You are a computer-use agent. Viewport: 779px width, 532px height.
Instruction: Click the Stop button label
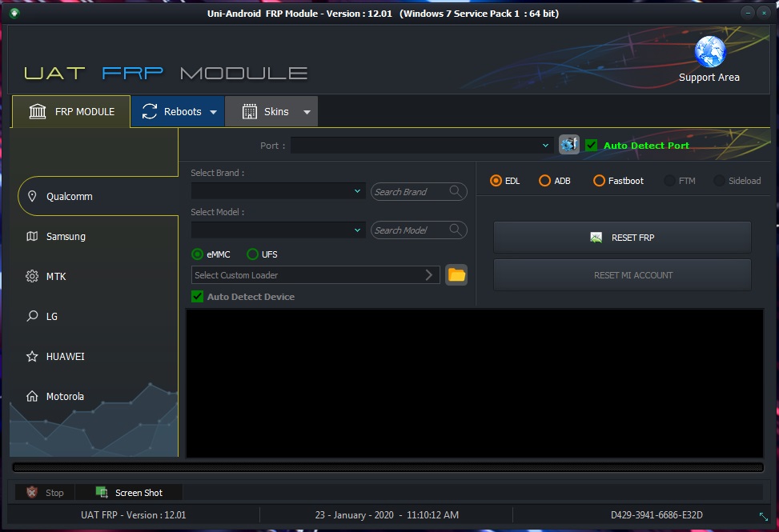pyautogui.click(x=54, y=493)
